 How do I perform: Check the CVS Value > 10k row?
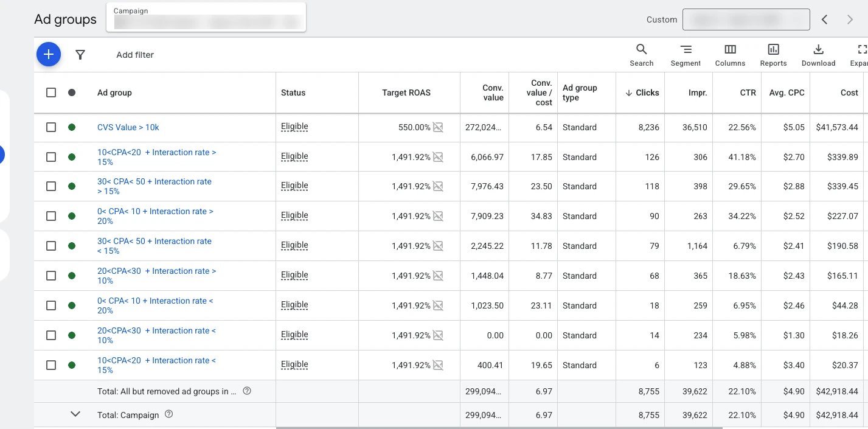click(51, 127)
